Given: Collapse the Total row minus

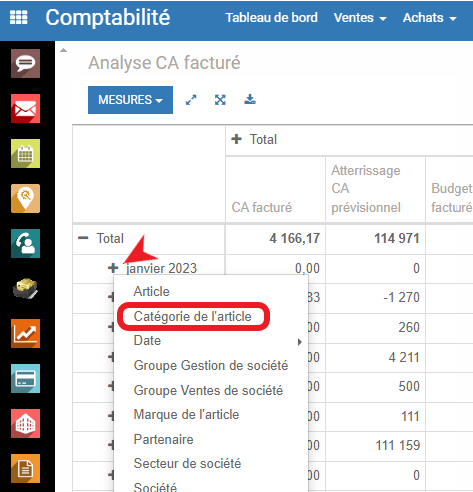Looking at the screenshot, I should (83, 238).
